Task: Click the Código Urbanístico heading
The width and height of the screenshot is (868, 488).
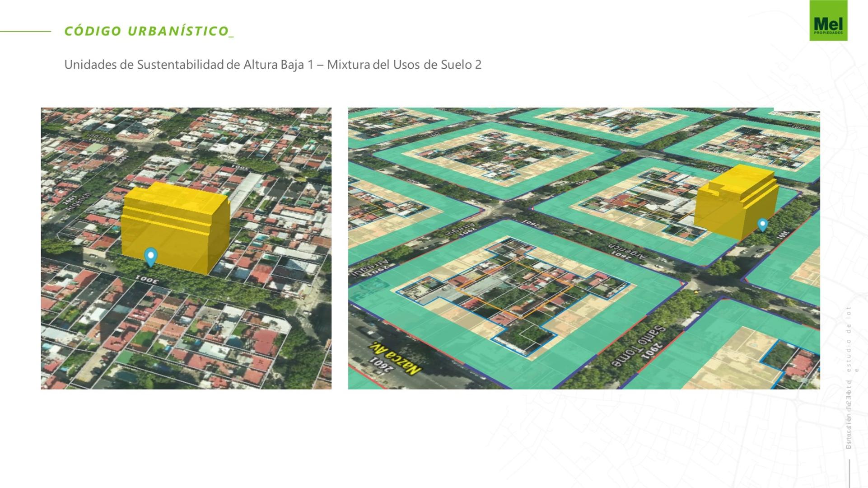Action: click(x=149, y=31)
